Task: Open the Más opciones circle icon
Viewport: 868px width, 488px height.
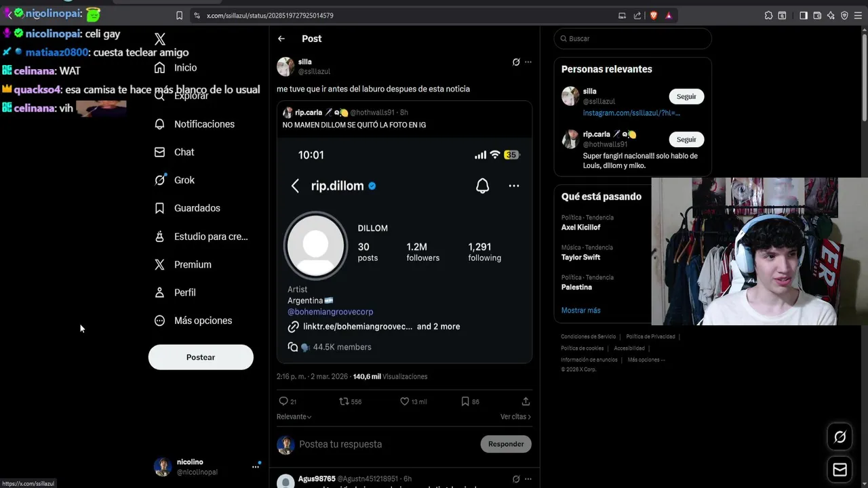Action: 160,321
